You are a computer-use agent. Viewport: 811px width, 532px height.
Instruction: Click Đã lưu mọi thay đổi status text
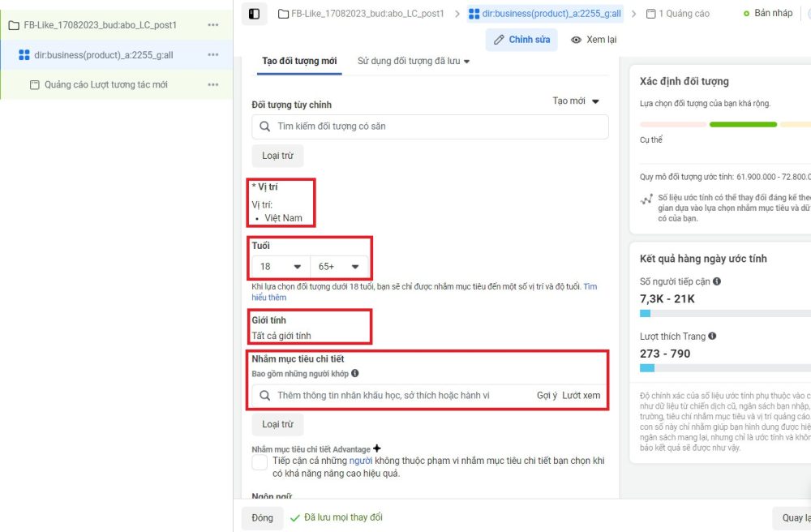click(343, 517)
